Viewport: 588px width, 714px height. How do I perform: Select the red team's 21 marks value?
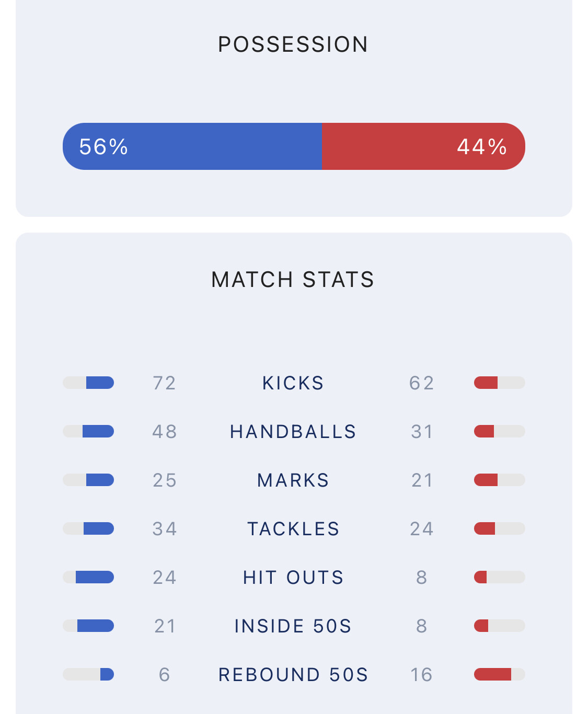[x=422, y=480]
